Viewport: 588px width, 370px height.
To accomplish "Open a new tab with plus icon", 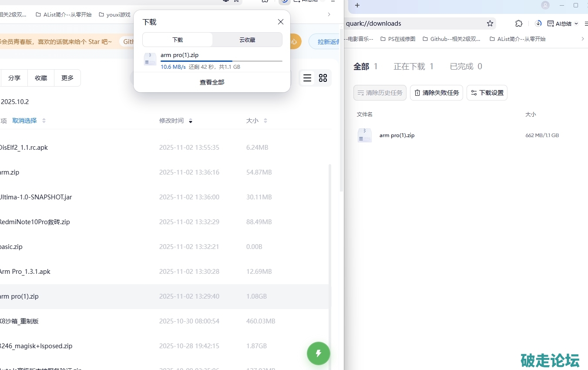I will click(x=357, y=5).
